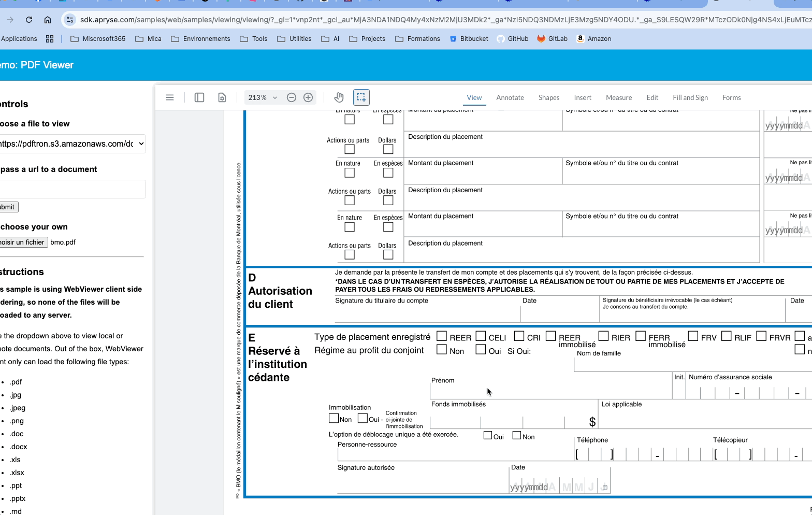
Task: Check Non under Immobilisation
Action: [x=334, y=418]
